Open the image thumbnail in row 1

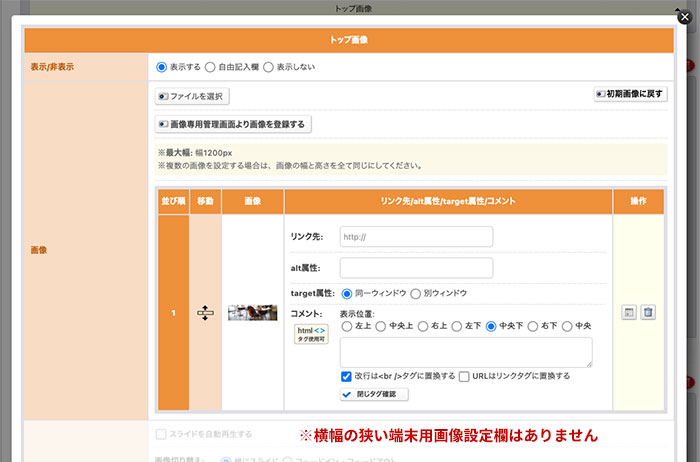tap(252, 313)
